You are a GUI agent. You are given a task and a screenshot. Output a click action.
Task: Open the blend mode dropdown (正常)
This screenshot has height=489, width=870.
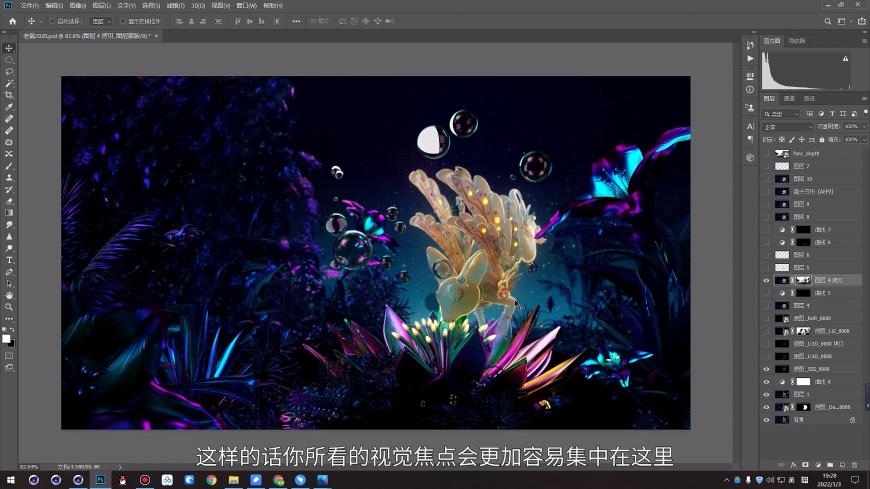[x=787, y=127]
